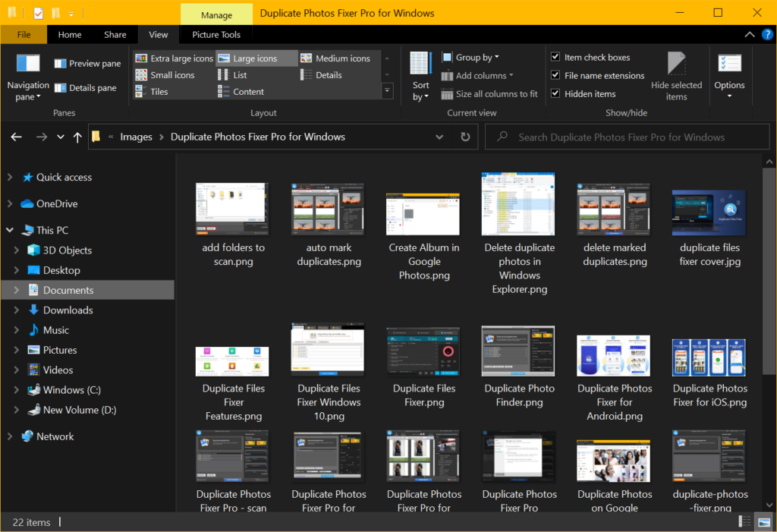This screenshot has width=777, height=532.
Task: Select Duplicate Photo Finder.png file
Action: coord(519,367)
